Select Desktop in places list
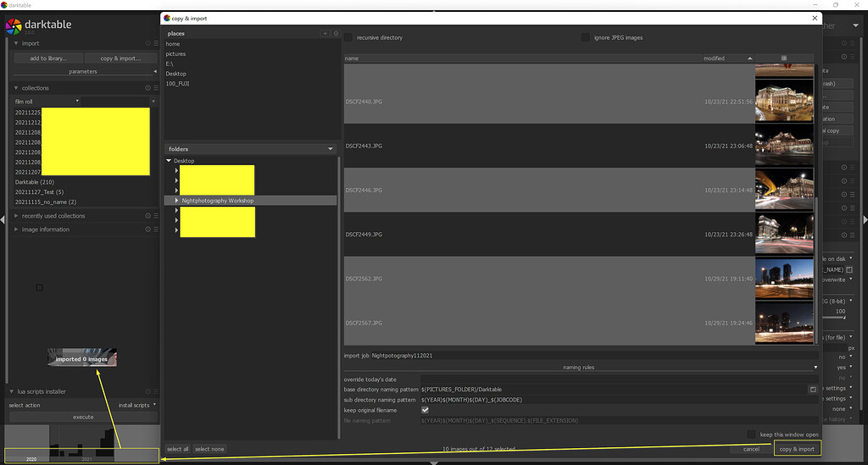The height and width of the screenshot is (465, 868). pos(176,74)
